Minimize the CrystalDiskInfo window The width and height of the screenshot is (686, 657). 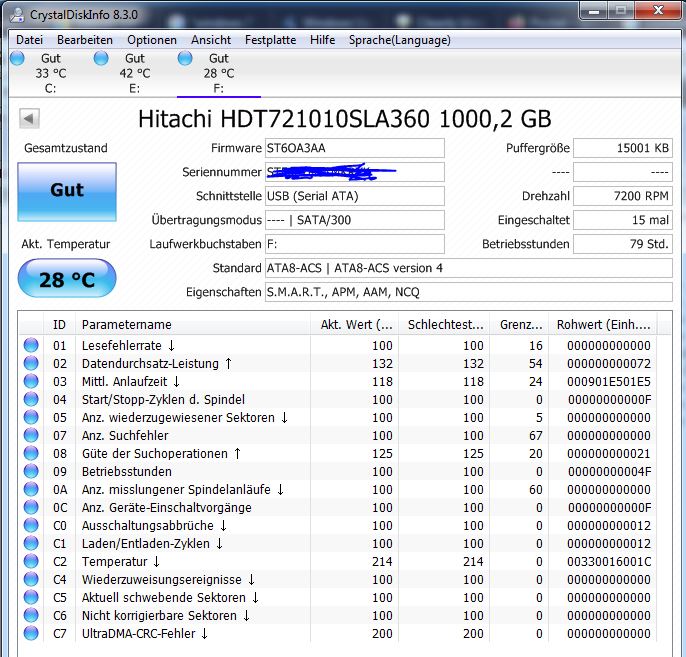coord(593,10)
